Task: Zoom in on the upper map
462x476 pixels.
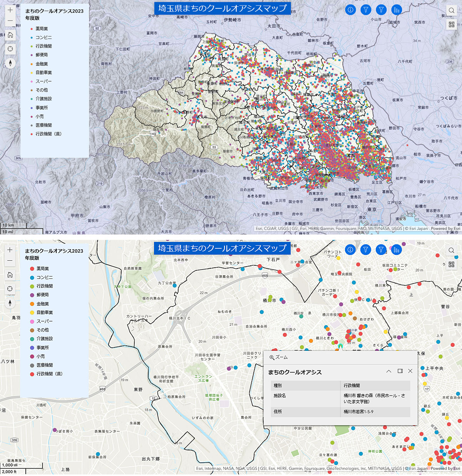Action: pyautogui.click(x=10, y=10)
